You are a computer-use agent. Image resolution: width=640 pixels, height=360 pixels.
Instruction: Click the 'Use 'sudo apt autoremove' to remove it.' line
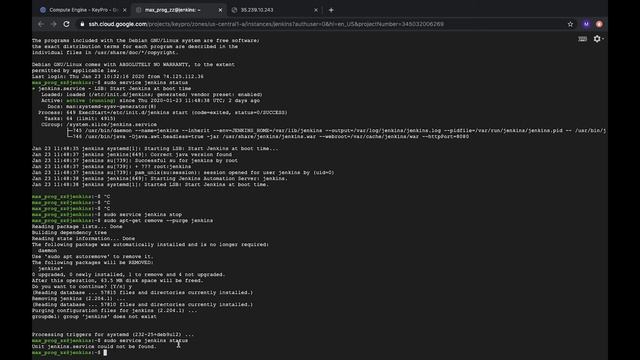pos(93,256)
